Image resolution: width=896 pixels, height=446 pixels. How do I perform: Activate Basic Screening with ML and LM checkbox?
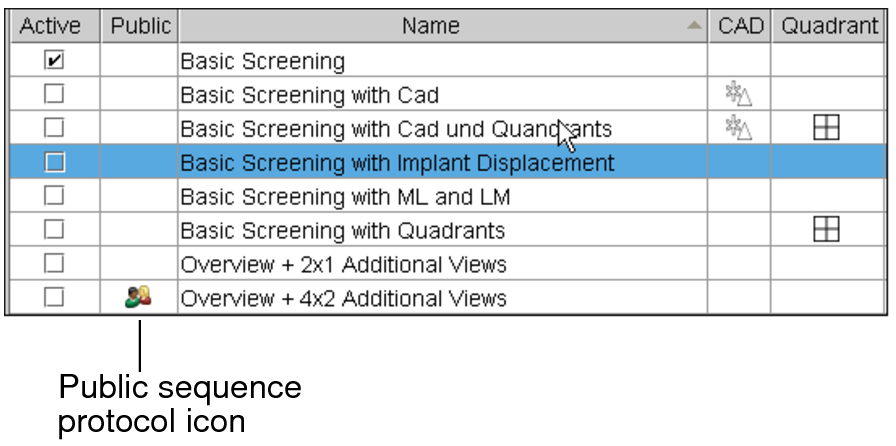coord(54,196)
